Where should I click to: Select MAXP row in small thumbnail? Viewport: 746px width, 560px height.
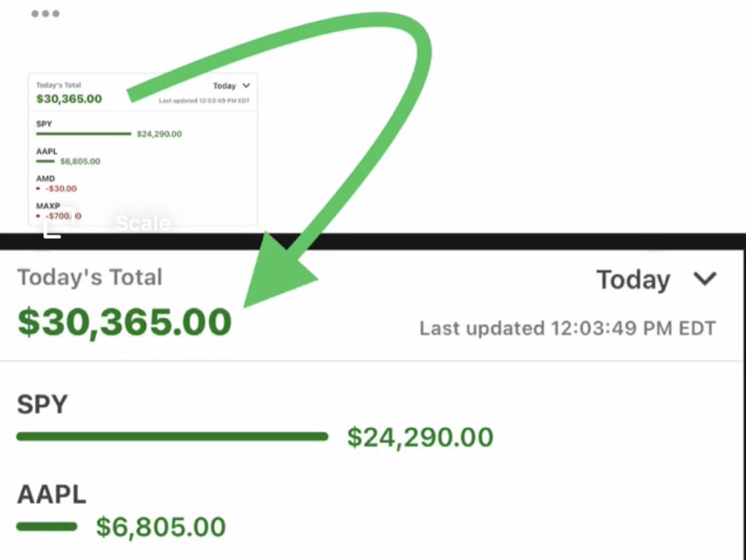click(48, 206)
